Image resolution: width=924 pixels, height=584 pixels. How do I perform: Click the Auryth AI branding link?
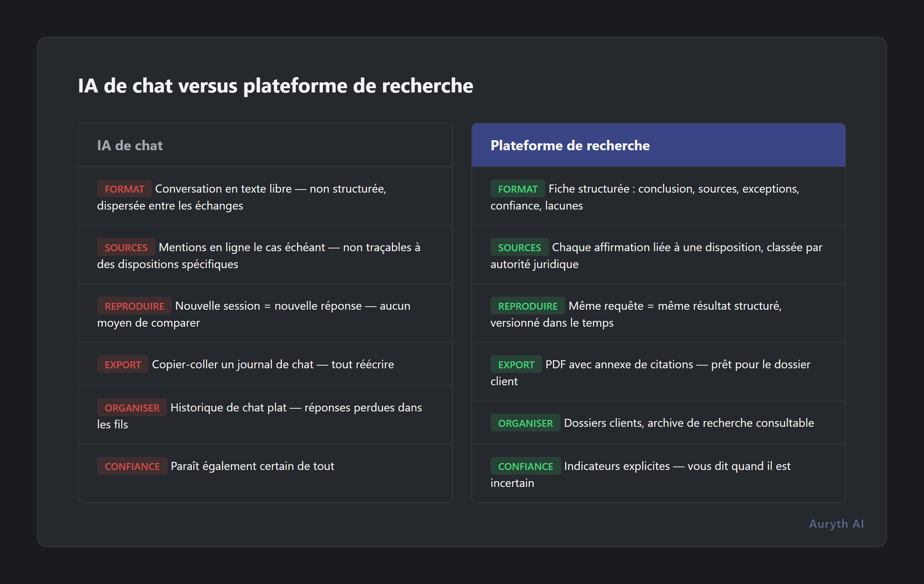[837, 524]
